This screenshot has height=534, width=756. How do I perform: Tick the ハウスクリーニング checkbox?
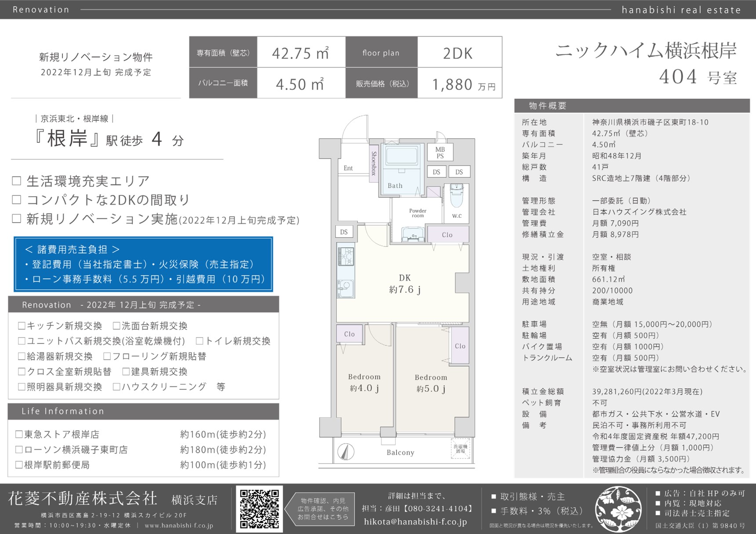click(116, 387)
